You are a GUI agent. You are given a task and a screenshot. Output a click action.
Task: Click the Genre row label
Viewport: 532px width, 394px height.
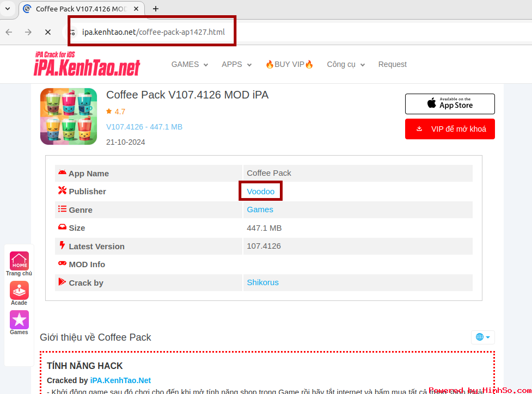pos(81,210)
